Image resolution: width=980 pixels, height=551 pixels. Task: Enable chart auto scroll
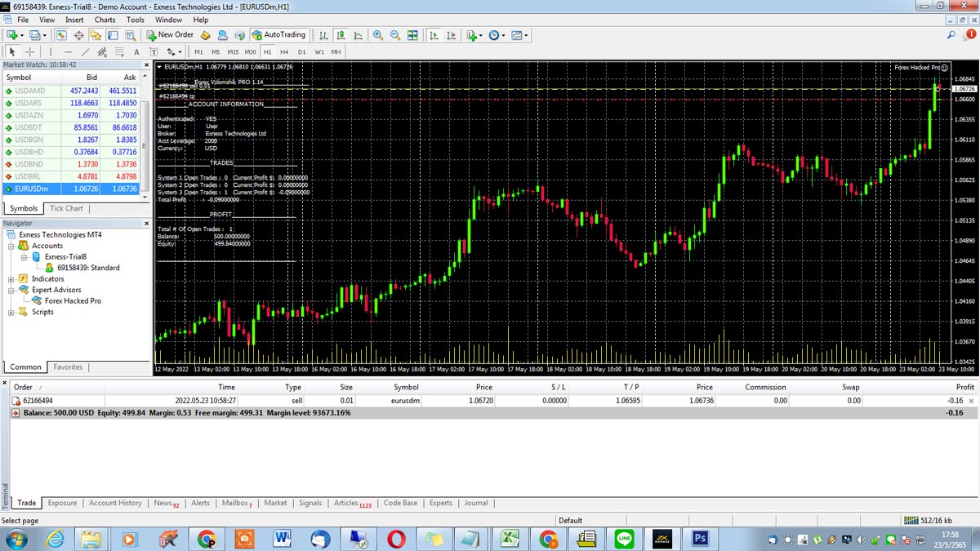433,35
